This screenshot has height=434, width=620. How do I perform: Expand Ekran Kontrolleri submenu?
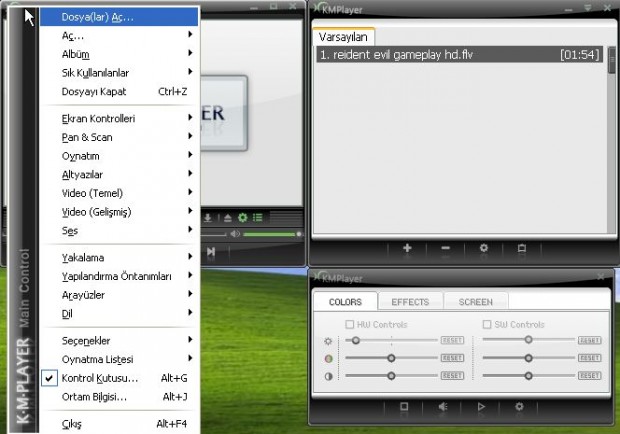[x=120, y=119]
